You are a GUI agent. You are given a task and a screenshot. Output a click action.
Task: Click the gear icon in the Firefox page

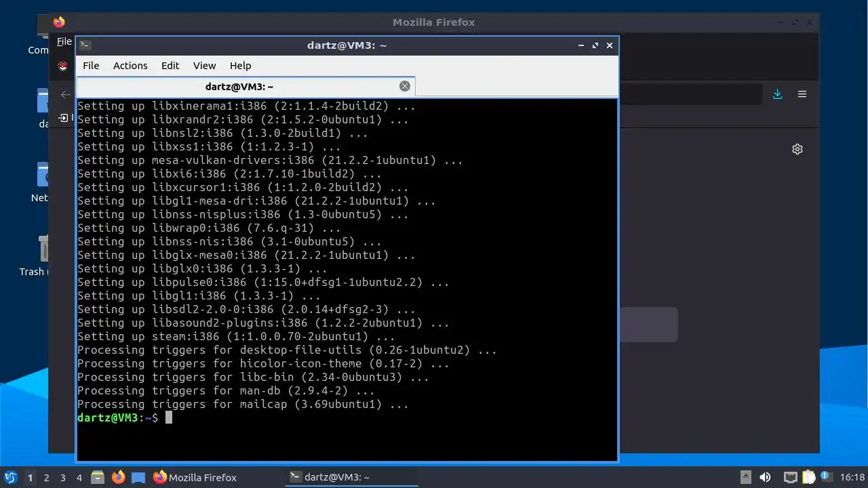point(797,149)
